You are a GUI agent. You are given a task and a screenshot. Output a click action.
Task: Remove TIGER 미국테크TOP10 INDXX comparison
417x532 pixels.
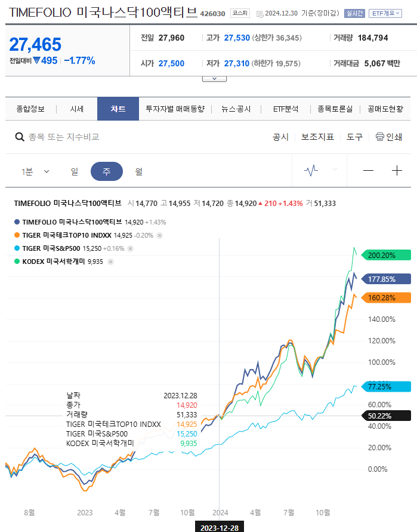160,235
